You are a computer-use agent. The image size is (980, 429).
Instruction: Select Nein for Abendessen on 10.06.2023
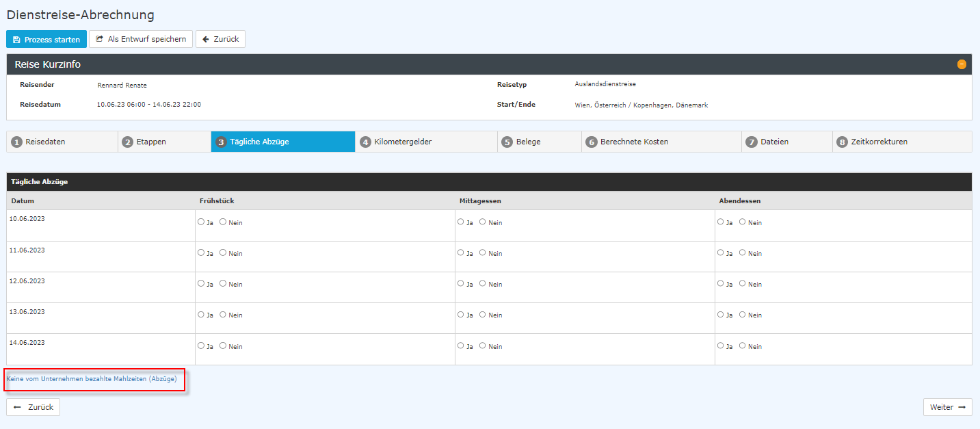[743, 222]
